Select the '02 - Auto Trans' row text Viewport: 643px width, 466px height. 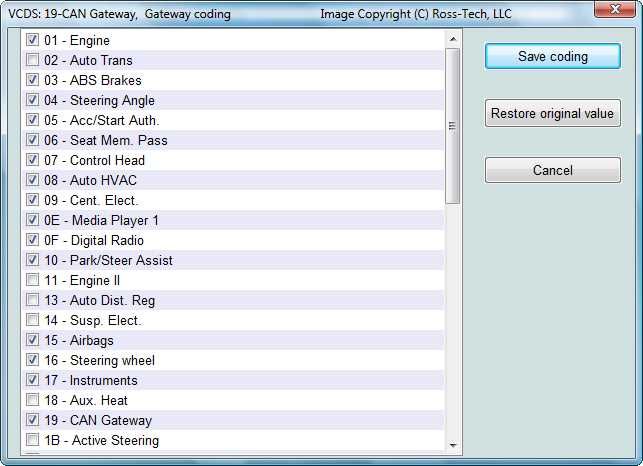pos(88,60)
